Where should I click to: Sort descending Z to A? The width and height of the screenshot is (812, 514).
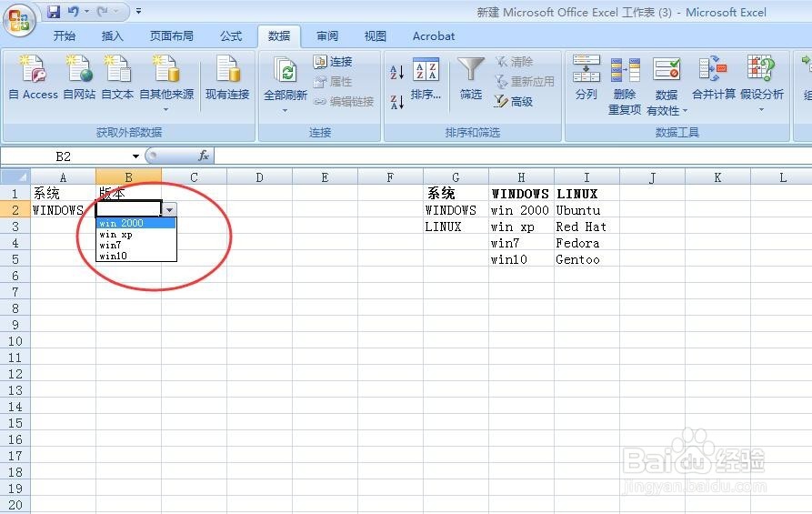coord(396,102)
